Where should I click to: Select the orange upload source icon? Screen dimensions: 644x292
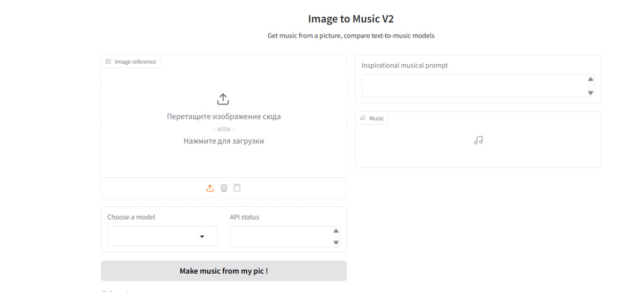click(210, 188)
